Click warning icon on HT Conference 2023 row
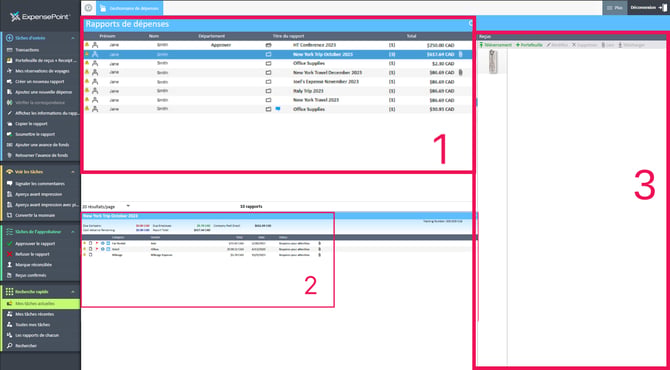Image resolution: width=670 pixels, height=370 pixels. 87,44
